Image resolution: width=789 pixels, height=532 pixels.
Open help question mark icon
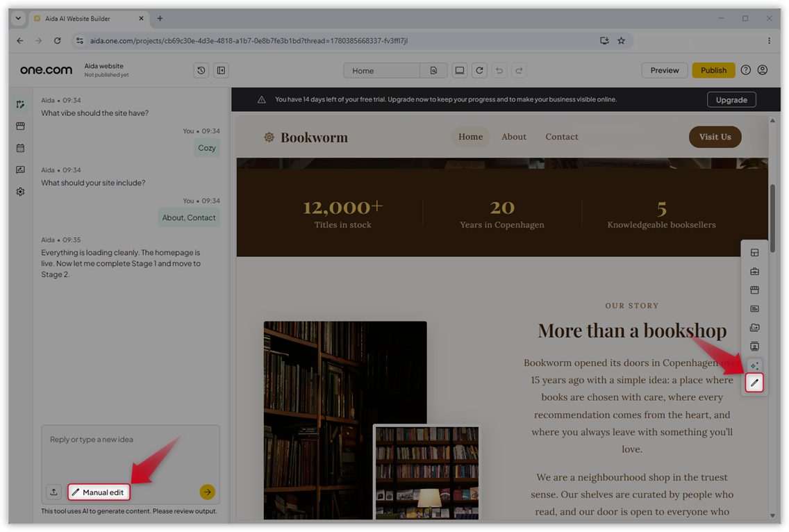pyautogui.click(x=746, y=70)
